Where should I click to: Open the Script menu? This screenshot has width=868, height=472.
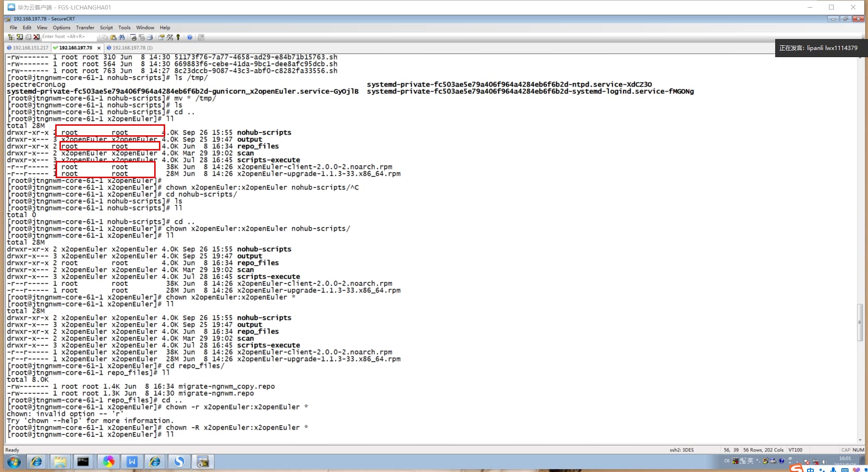pos(106,28)
